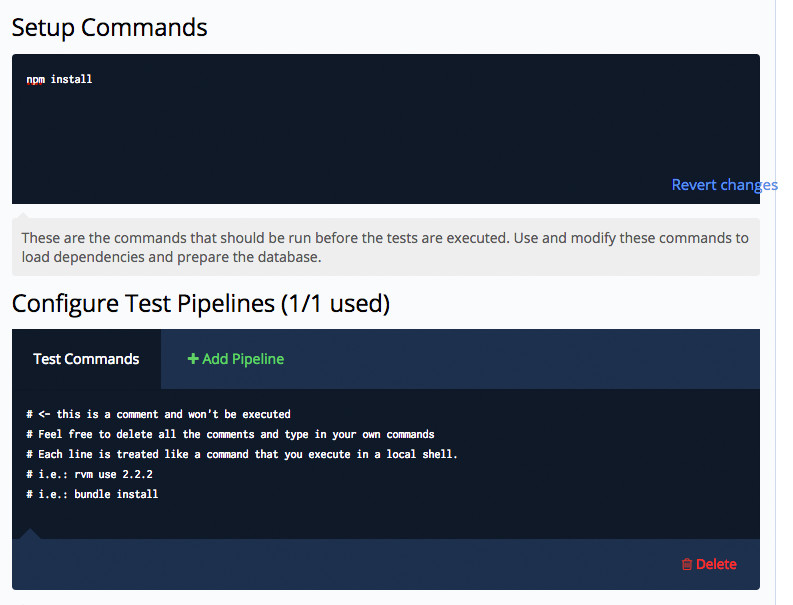793x605 pixels.
Task: Click the Configure Test Pipelines heading
Action: 200,302
